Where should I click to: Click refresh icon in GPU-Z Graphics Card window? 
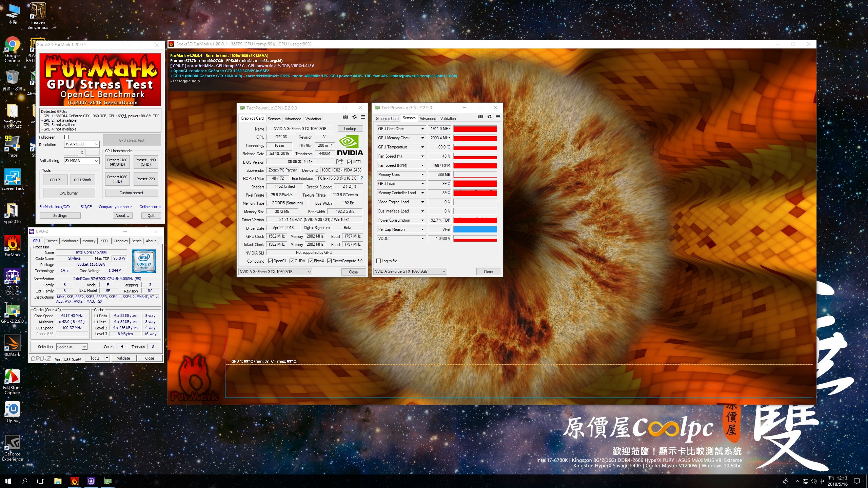click(x=354, y=117)
